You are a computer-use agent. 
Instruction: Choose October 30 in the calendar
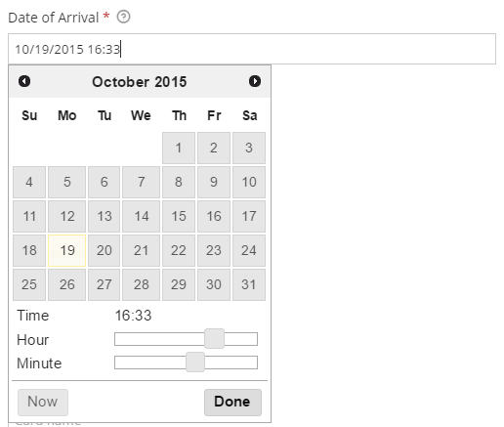tap(214, 284)
